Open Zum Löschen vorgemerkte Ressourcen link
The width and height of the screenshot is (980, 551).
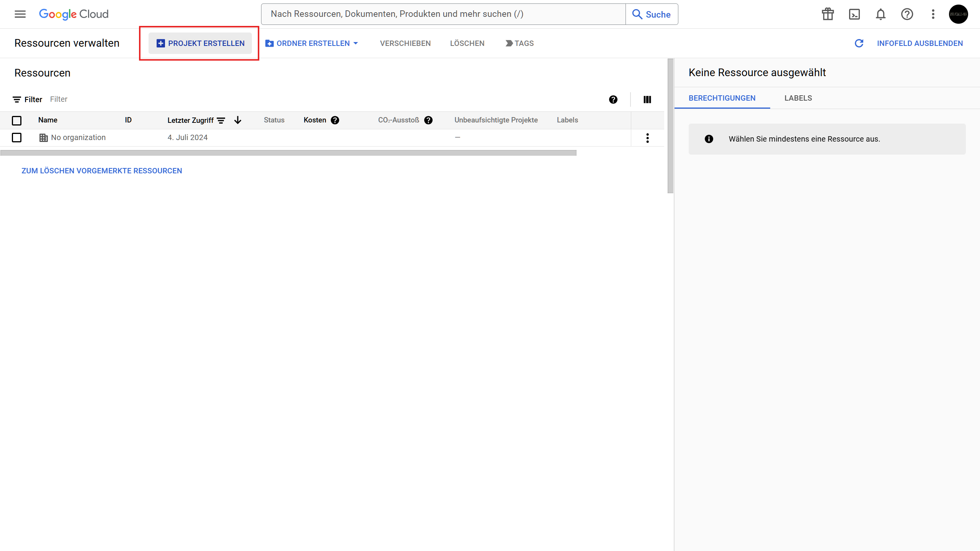click(101, 171)
